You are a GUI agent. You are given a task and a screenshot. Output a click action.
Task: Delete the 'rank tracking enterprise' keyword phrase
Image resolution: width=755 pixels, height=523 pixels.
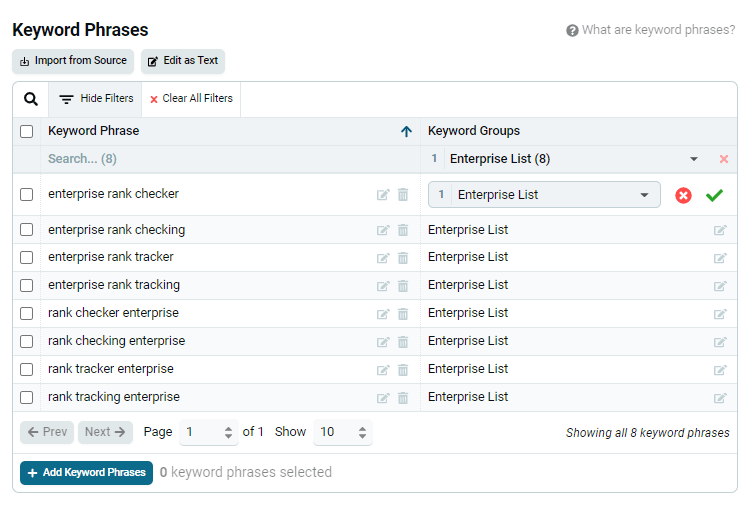click(403, 398)
